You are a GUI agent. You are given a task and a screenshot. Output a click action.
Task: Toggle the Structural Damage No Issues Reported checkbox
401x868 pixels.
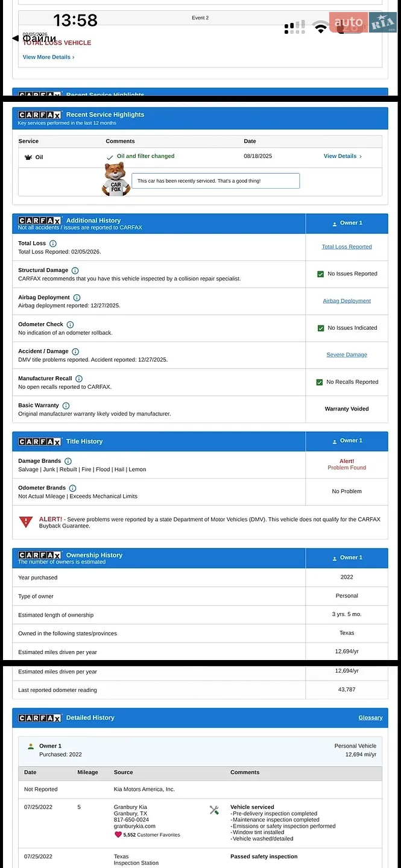click(321, 274)
